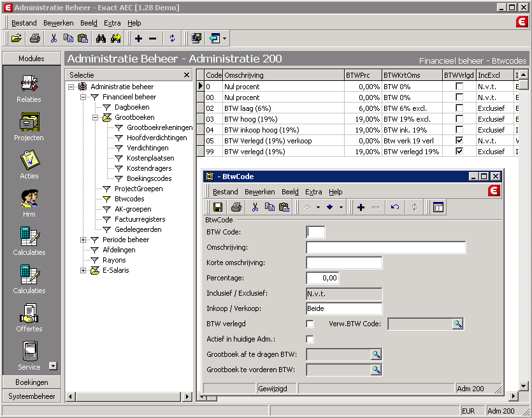Click the layout window icon in BtwCode toolbar
Screen dimensions: 532x418
[438, 207]
